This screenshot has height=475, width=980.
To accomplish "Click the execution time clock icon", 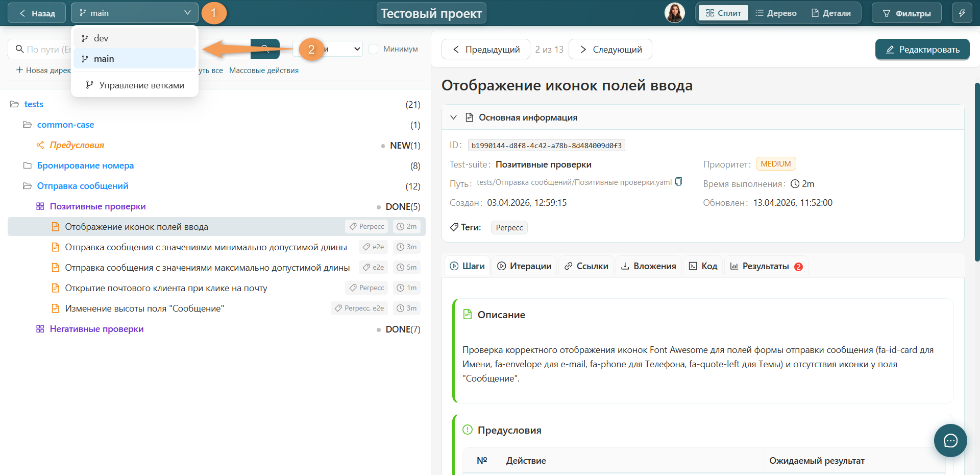I will pyautogui.click(x=795, y=184).
